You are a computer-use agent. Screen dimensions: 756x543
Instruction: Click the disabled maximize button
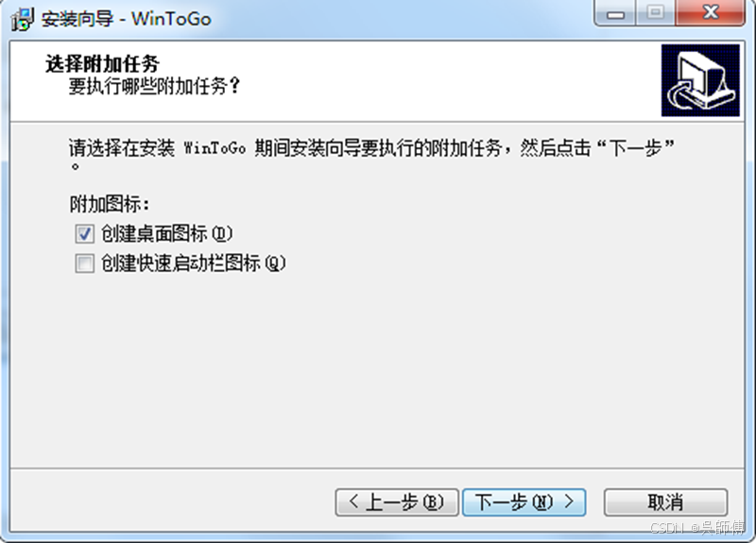coord(656,13)
